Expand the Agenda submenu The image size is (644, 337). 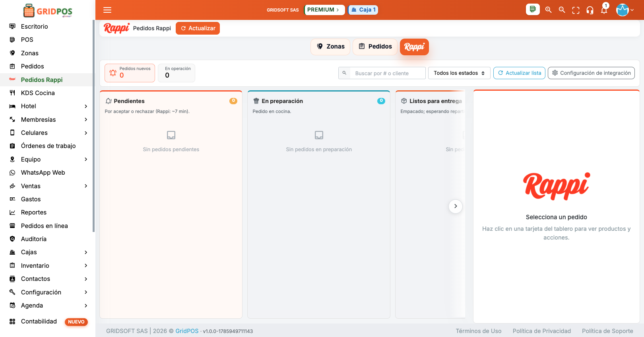click(x=86, y=306)
